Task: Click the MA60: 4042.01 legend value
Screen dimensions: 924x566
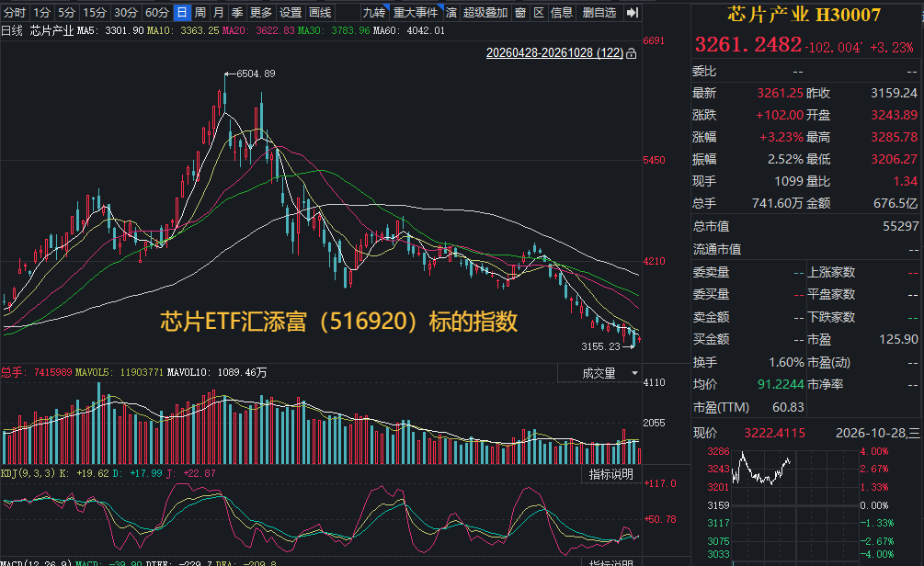Action: tap(409, 30)
